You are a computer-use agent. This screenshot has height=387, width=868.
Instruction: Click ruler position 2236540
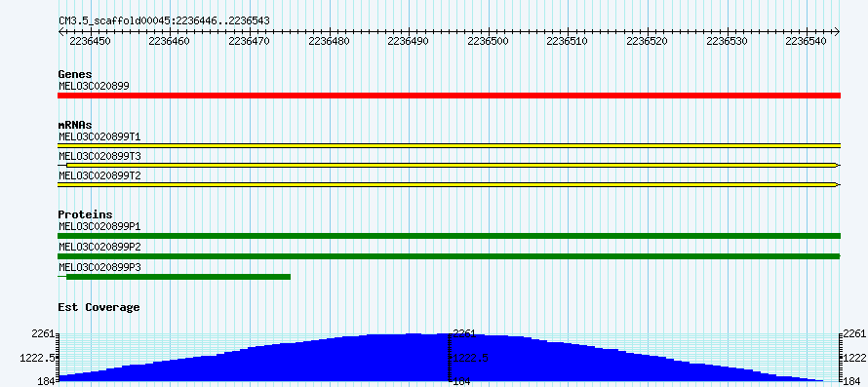[x=807, y=41]
